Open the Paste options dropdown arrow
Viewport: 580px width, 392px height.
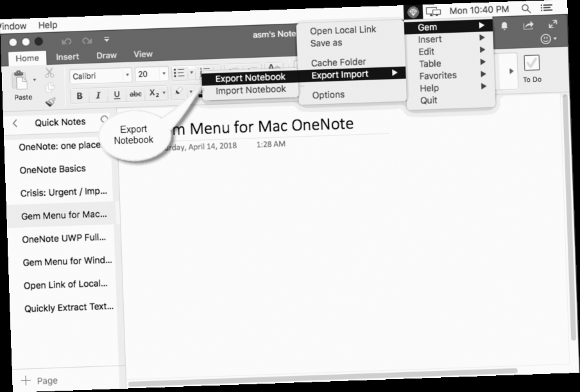35,80
